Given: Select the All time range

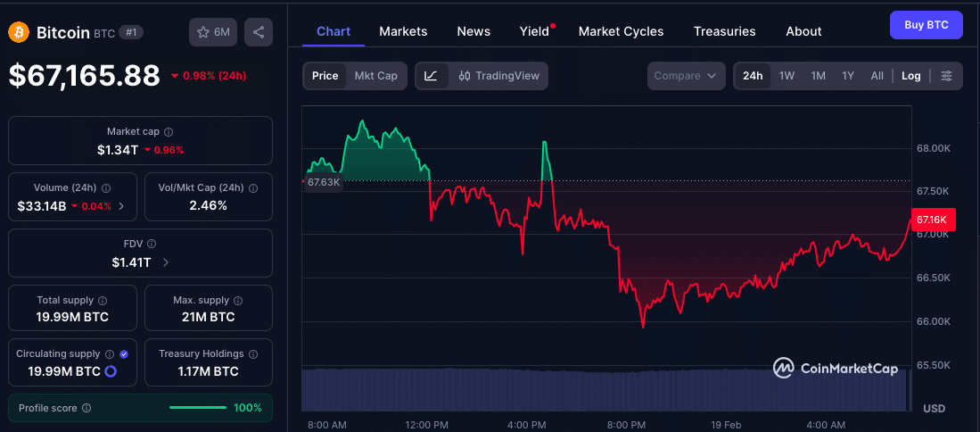Looking at the screenshot, I should [877, 76].
